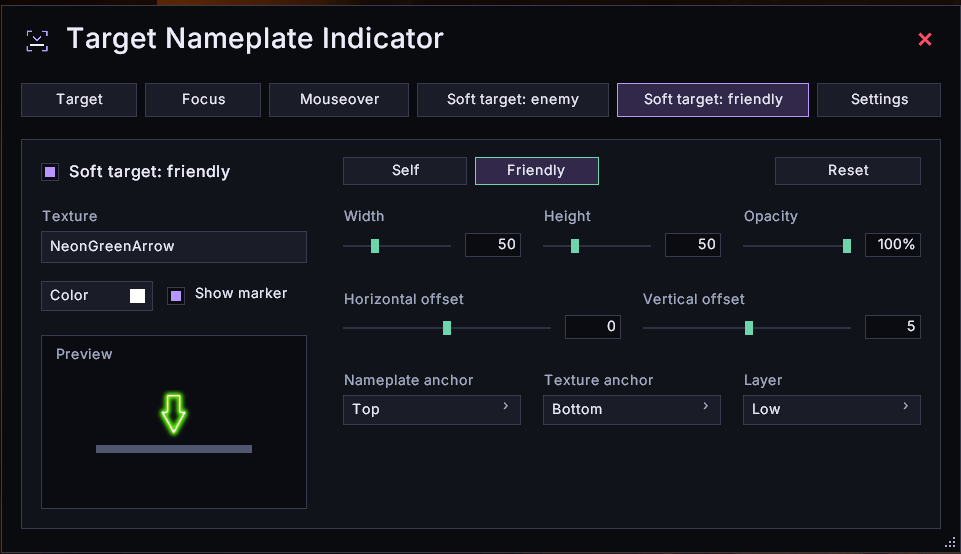This screenshot has width=961, height=554.
Task: Click the Vertical offset value field
Action: 893,327
